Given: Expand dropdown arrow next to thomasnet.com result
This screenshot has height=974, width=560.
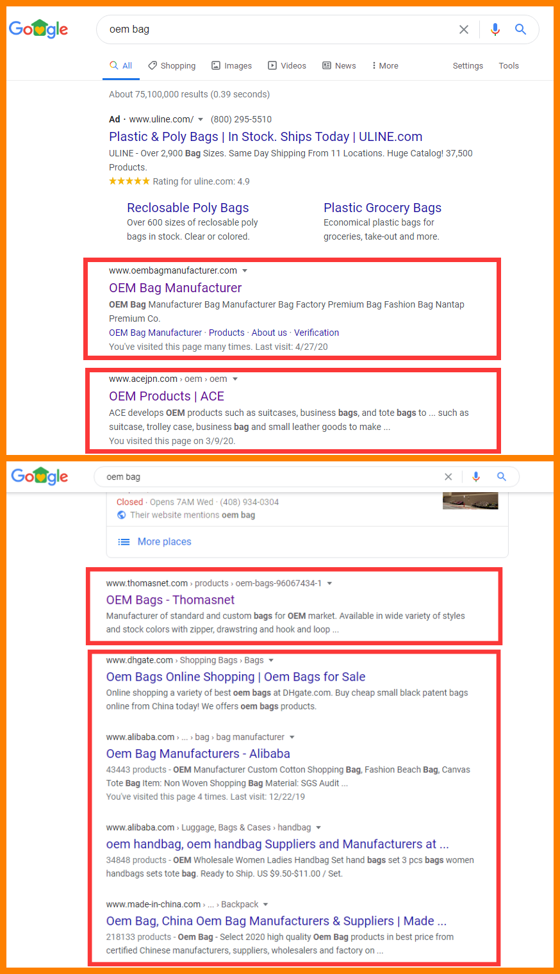Looking at the screenshot, I should coord(329,584).
